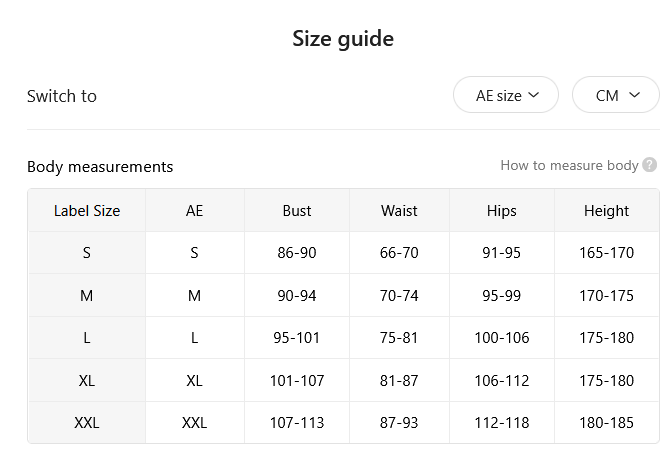Click the 106-112 hips measurement cell

click(501, 380)
